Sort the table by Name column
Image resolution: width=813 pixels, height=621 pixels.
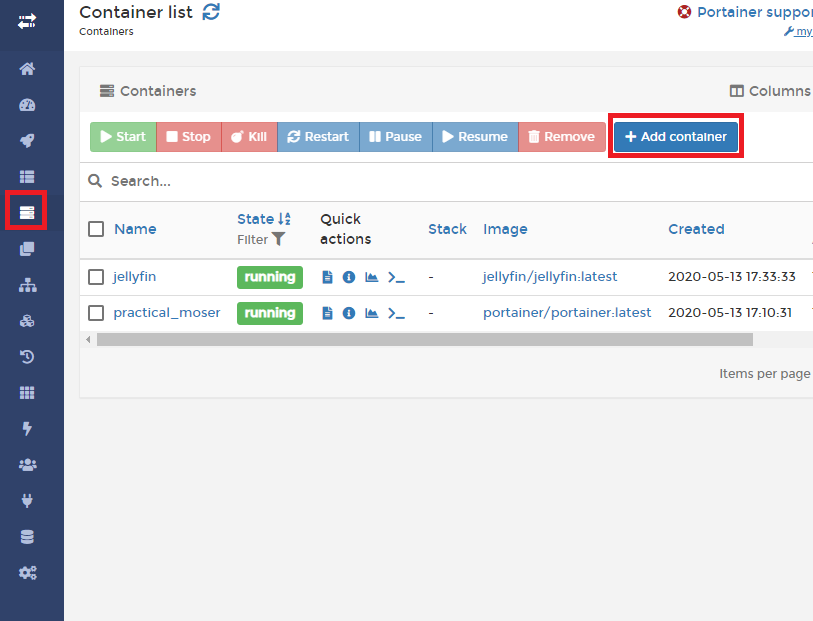pos(135,229)
